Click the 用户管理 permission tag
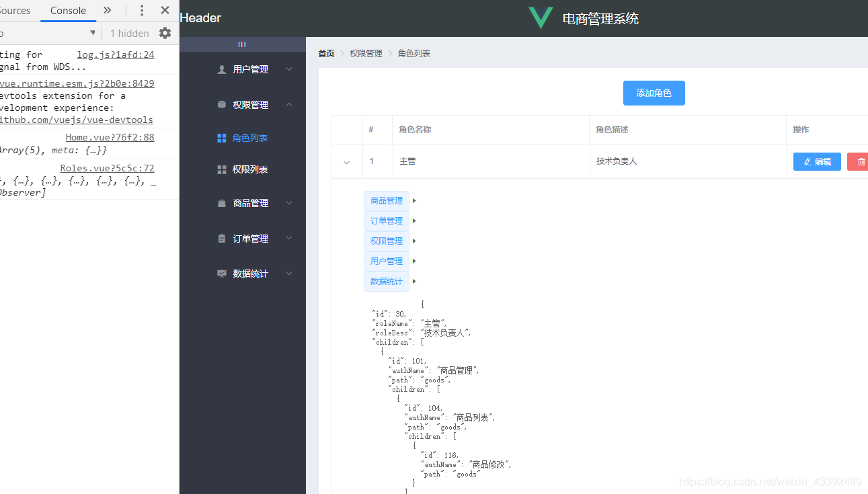The height and width of the screenshot is (494, 868). [x=387, y=261]
